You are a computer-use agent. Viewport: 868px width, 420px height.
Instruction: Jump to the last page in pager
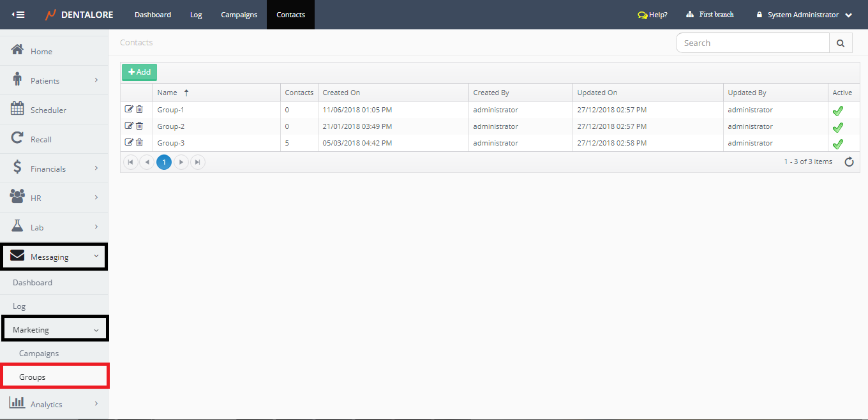tap(198, 162)
